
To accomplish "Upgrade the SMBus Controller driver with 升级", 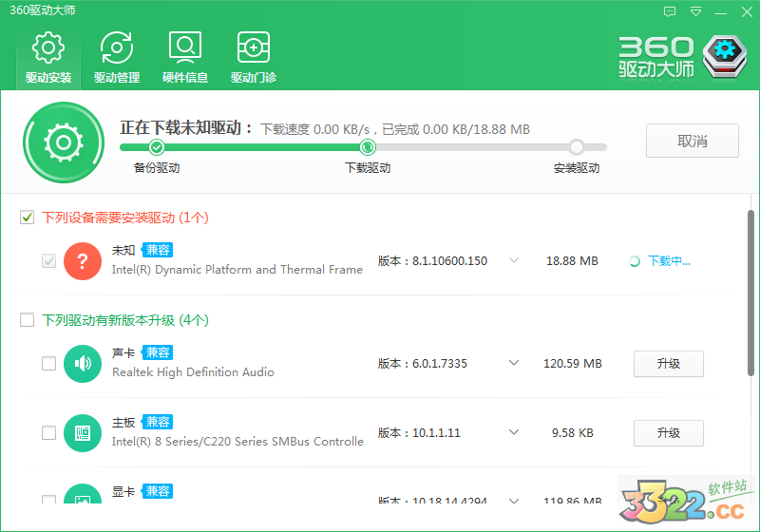I will click(x=669, y=432).
